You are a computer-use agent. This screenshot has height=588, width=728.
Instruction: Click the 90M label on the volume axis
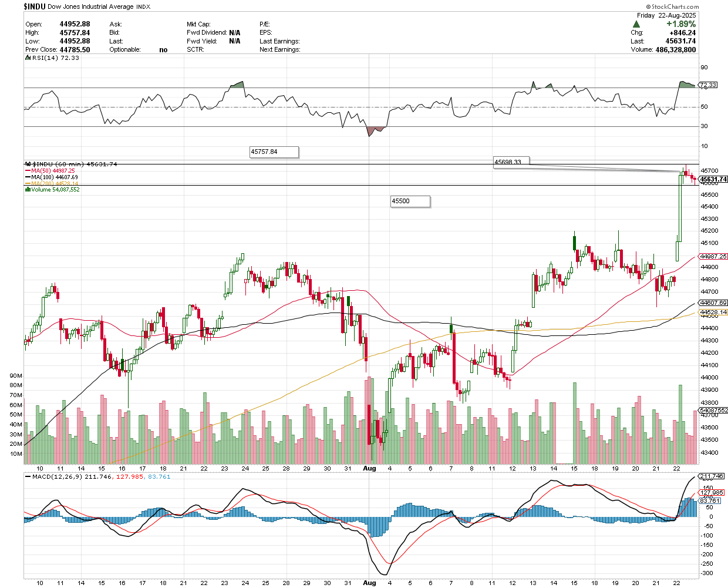point(16,375)
